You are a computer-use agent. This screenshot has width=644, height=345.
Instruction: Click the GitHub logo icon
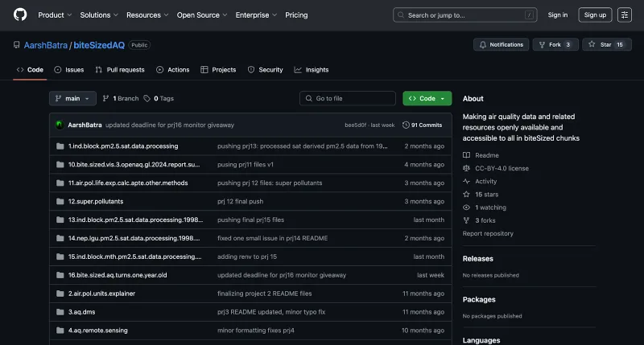coord(20,14)
